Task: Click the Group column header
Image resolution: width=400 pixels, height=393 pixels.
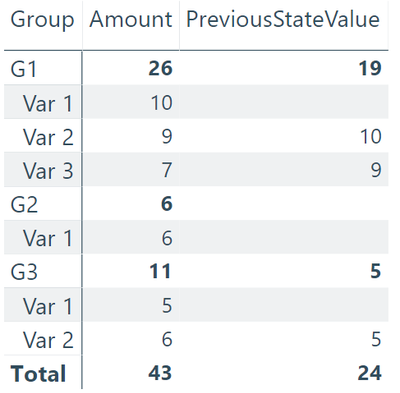Action: (42, 20)
